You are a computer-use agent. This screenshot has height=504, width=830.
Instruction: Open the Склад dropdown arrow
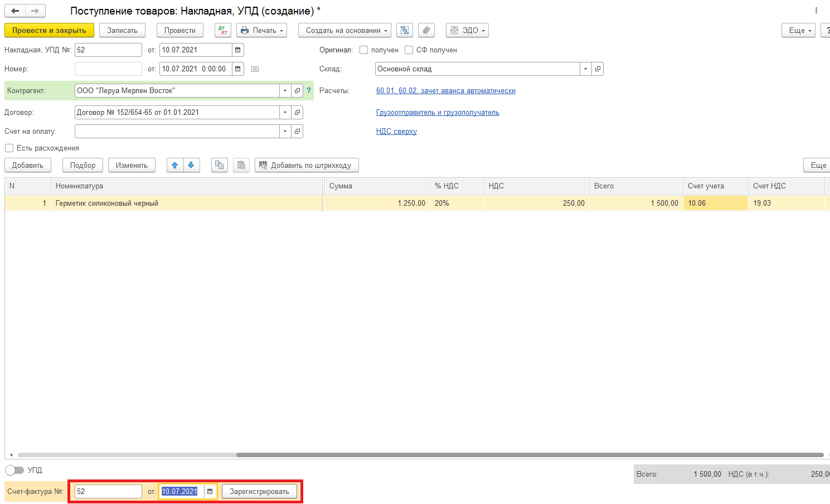(x=585, y=69)
